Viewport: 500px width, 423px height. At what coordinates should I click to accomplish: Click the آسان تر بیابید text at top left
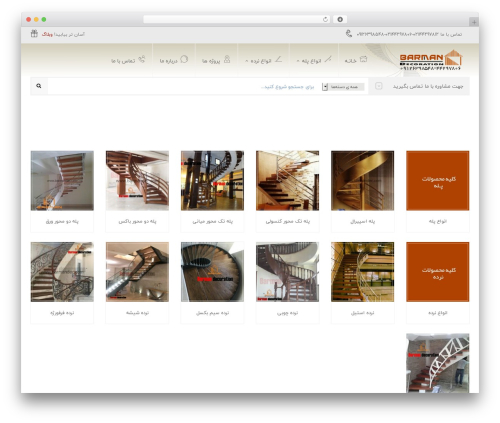click(70, 34)
